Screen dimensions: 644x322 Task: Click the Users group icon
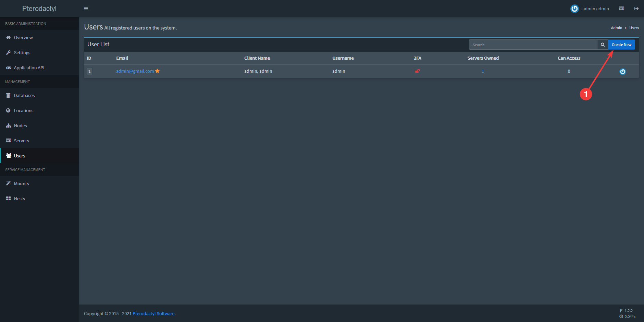9,156
